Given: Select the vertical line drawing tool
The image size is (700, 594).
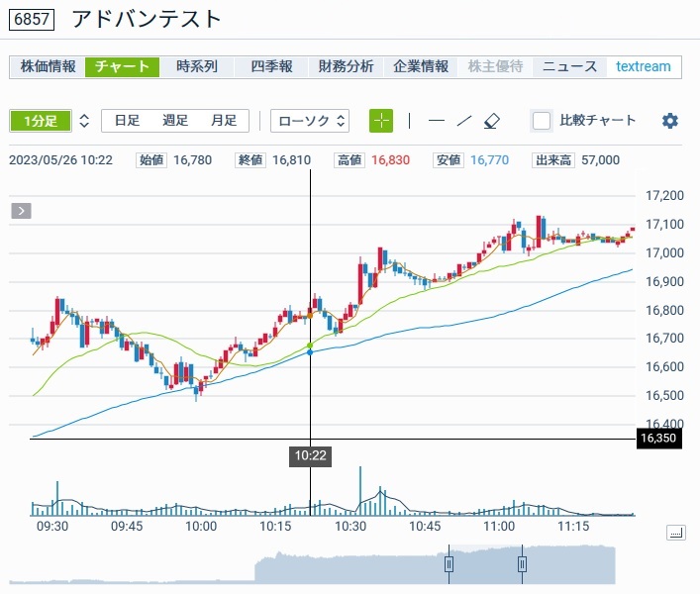Looking at the screenshot, I should pos(409,121).
